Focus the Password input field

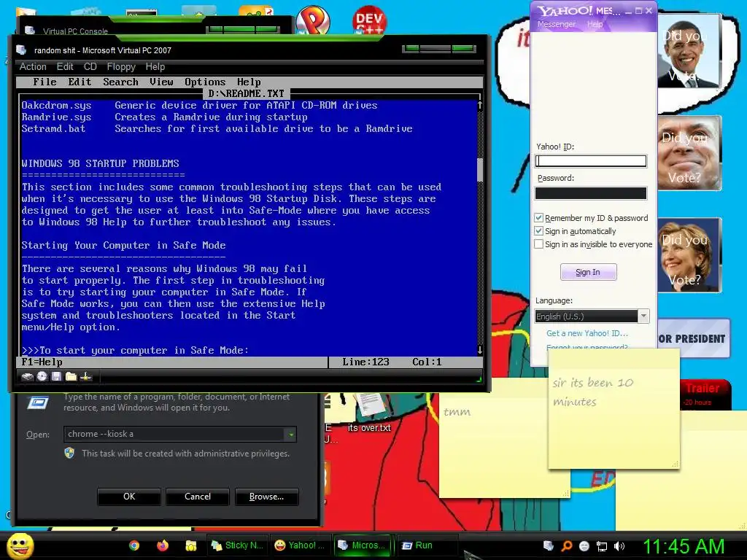pos(591,192)
